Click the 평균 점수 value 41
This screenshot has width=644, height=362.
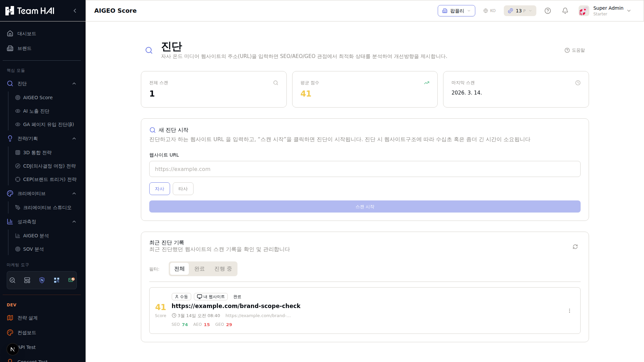click(x=306, y=94)
